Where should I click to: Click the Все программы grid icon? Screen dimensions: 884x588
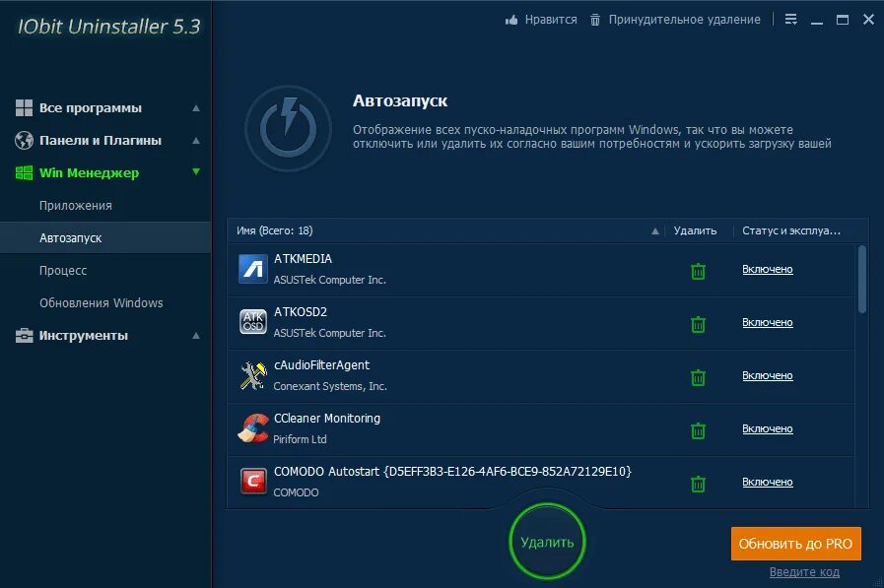pos(24,107)
